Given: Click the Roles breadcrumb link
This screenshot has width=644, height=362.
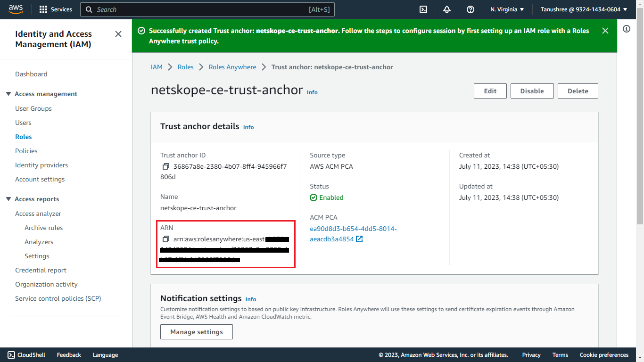Looking at the screenshot, I should coord(186,67).
